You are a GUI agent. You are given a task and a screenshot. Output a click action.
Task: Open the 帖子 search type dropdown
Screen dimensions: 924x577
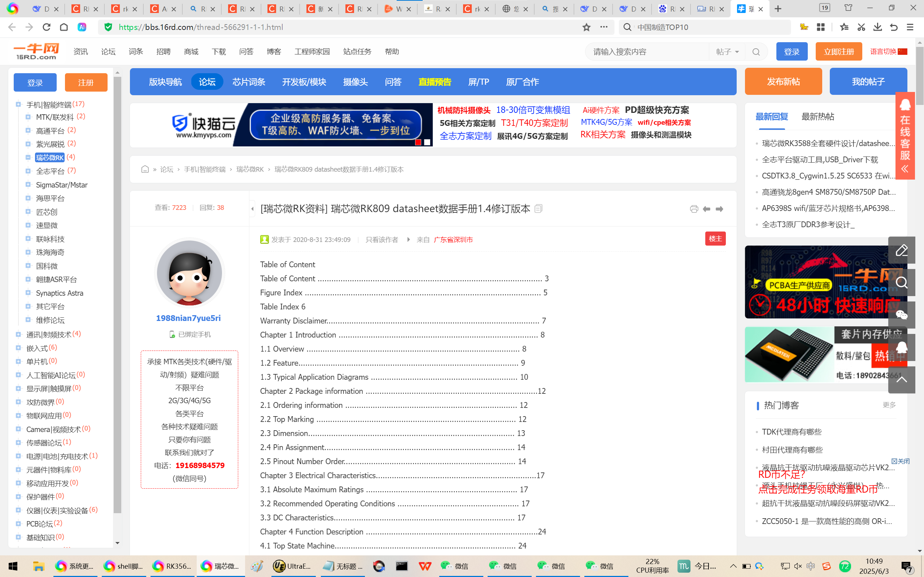[x=727, y=52]
